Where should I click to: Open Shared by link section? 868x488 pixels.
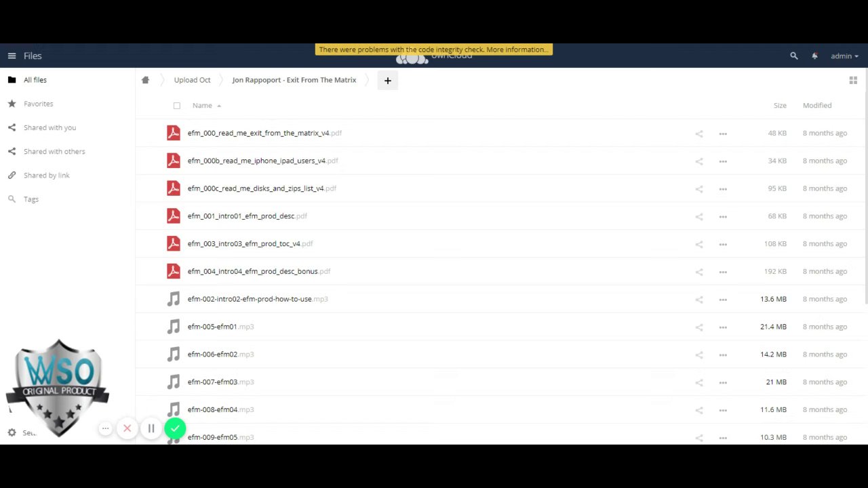(68, 176)
